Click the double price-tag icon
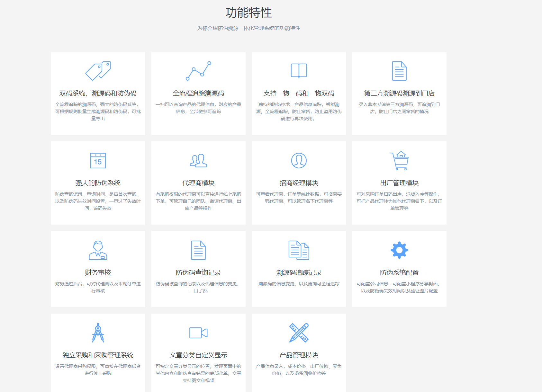This screenshot has height=392, width=542. click(x=98, y=71)
